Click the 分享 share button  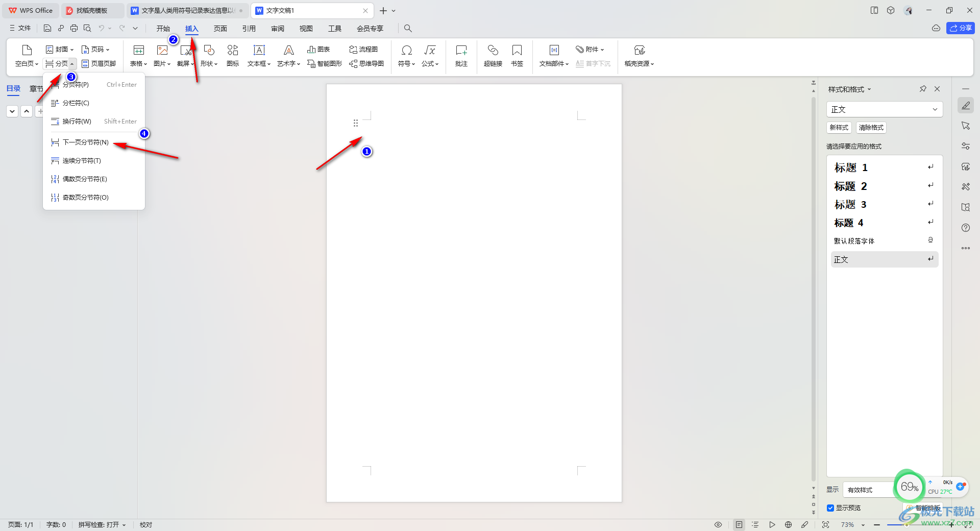click(x=961, y=28)
